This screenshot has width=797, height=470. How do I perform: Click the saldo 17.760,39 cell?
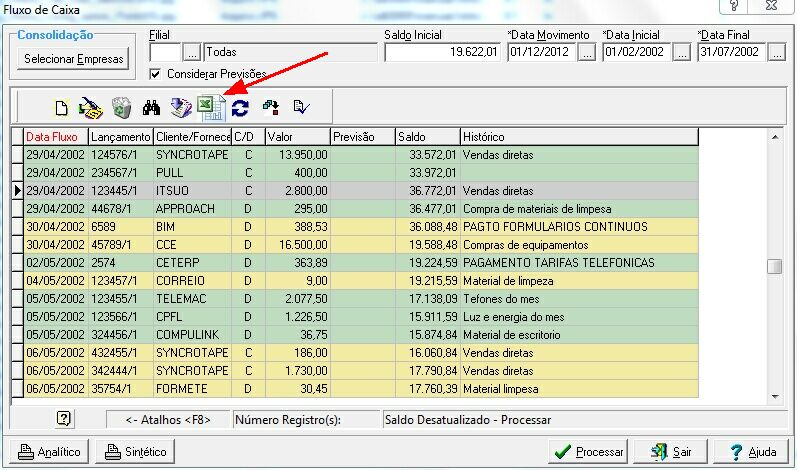click(x=428, y=389)
